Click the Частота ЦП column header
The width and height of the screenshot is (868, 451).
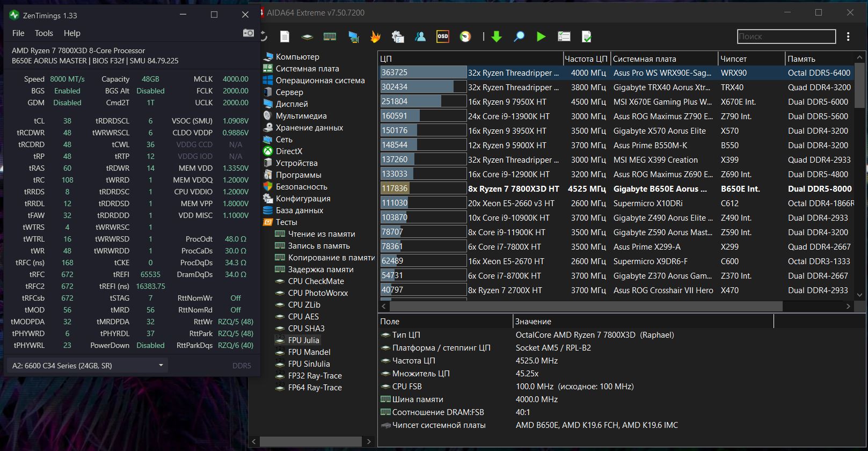click(585, 59)
